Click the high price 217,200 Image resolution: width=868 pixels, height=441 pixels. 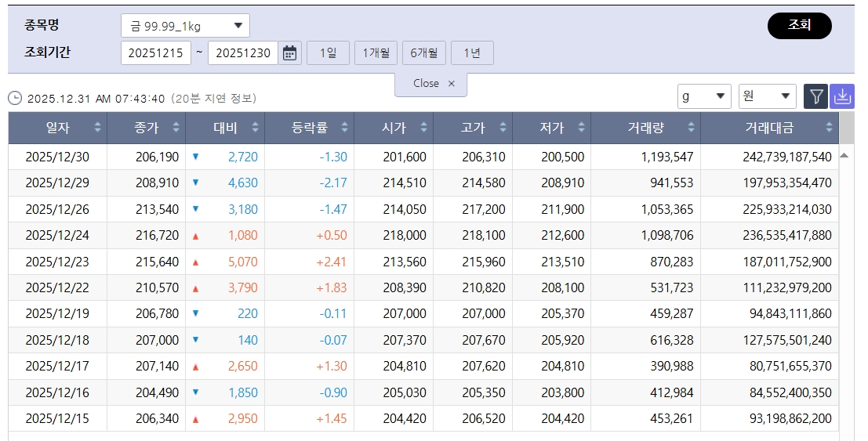pos(484,209)
